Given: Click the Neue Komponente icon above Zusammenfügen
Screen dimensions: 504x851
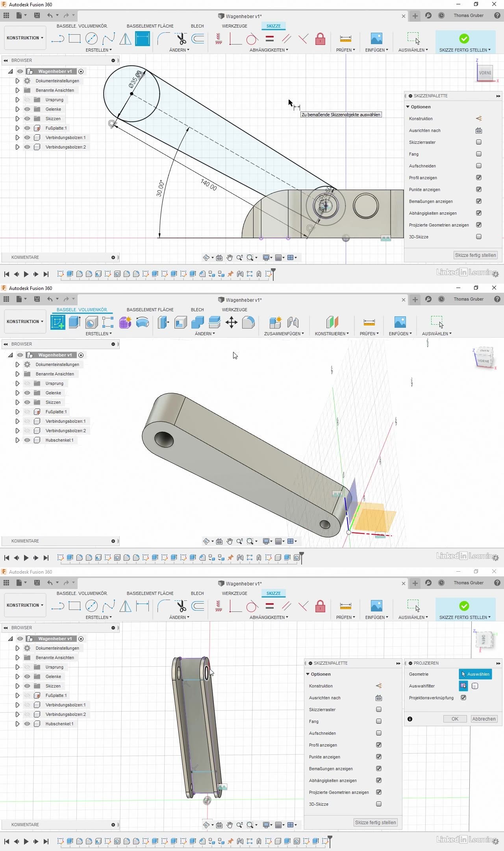Looking at the screenshot, I should click(275, 322).
